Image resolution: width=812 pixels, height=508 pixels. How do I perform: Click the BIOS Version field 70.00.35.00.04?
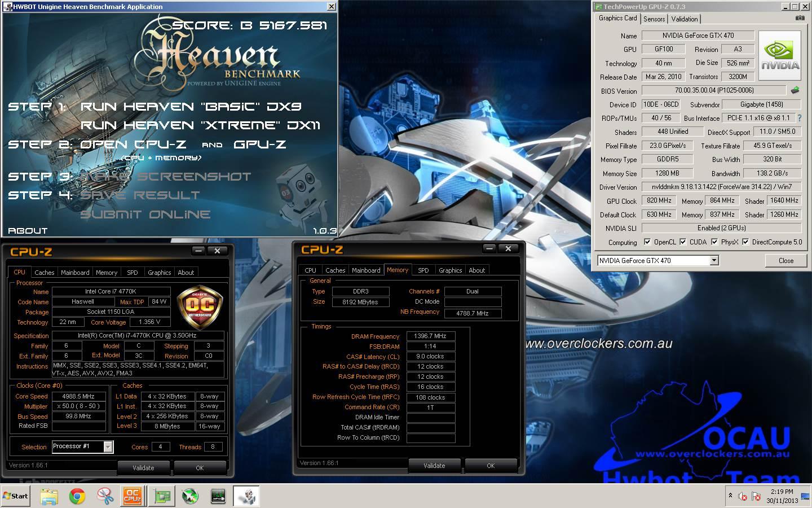point(714,90)
